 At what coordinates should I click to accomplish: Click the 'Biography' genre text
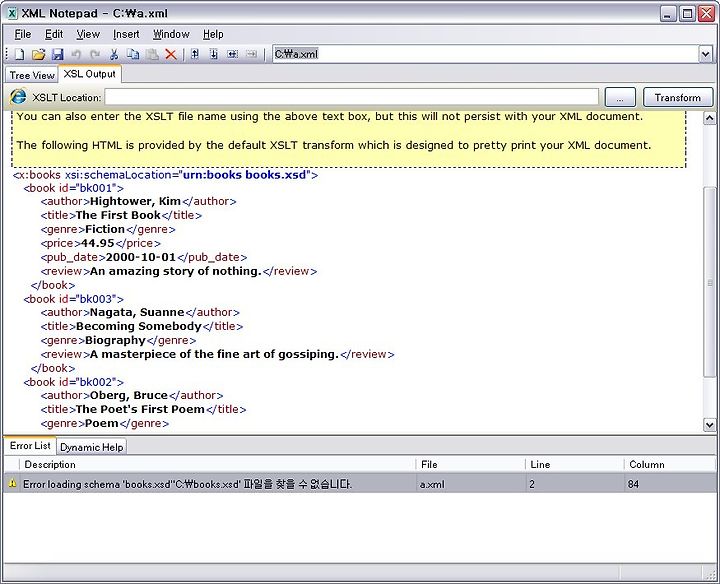115,340
